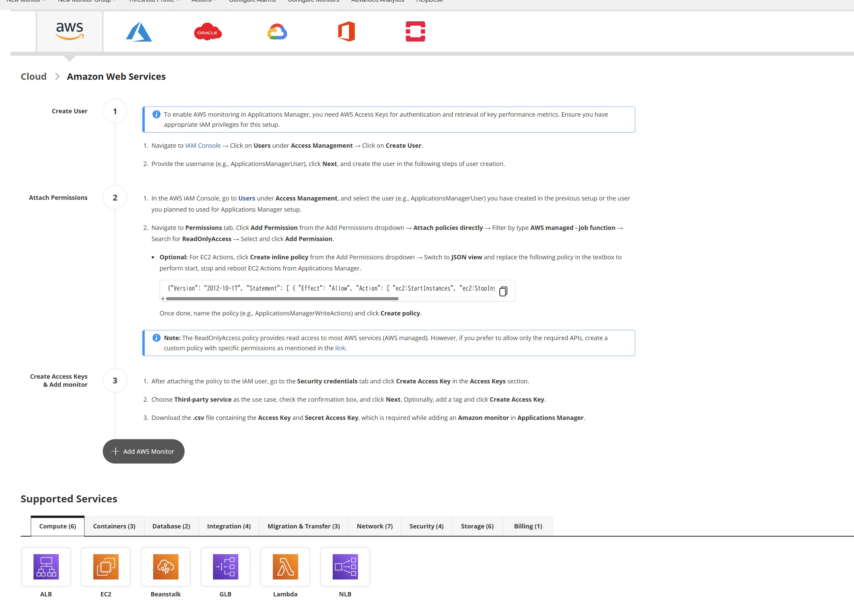Open the OpenStack provider icon
Screen dimensions: 854x616
[x=415, y=31]
